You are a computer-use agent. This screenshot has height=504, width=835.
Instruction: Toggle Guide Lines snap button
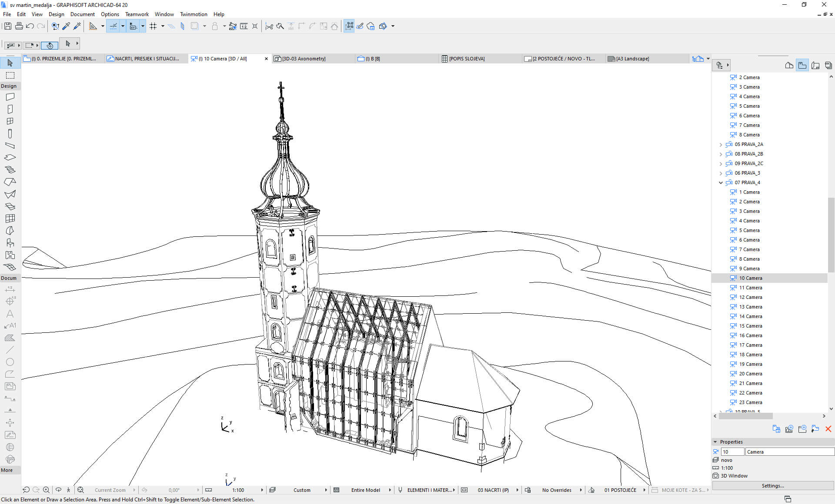click(x=113, y=26)
